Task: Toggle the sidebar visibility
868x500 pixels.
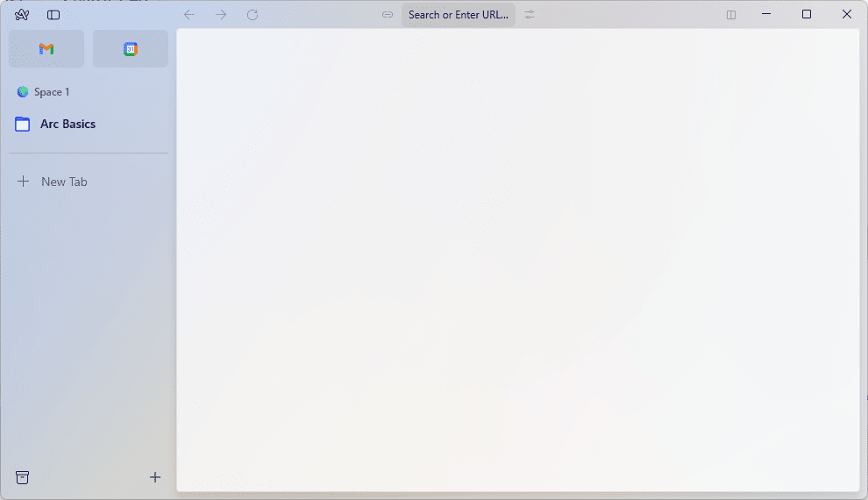Action: 53,15
